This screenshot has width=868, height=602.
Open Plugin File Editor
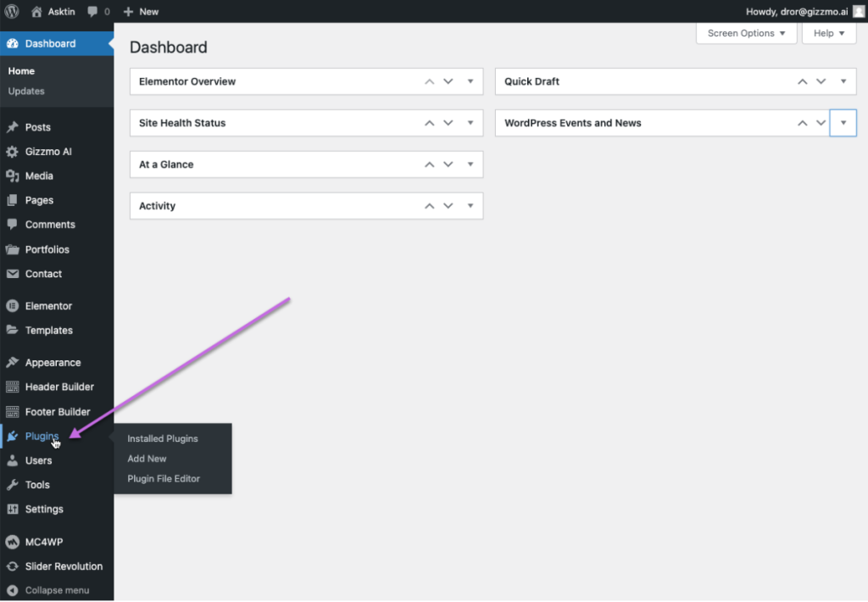pyautogui.click(x=164, y=479)
